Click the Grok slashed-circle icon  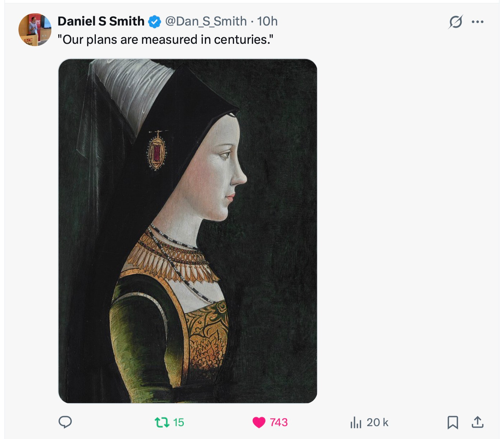tap(456, 22)
